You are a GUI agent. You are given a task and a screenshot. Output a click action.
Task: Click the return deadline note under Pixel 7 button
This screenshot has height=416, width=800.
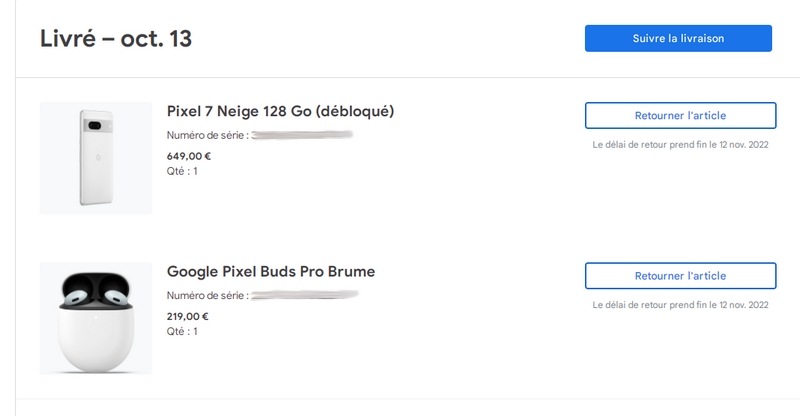680,144
